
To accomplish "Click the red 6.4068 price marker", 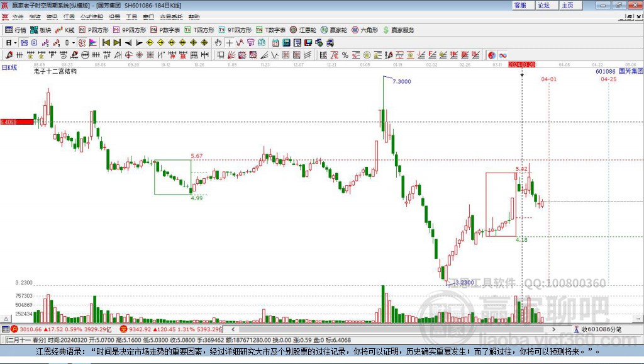I will click(x=17, y=122).
